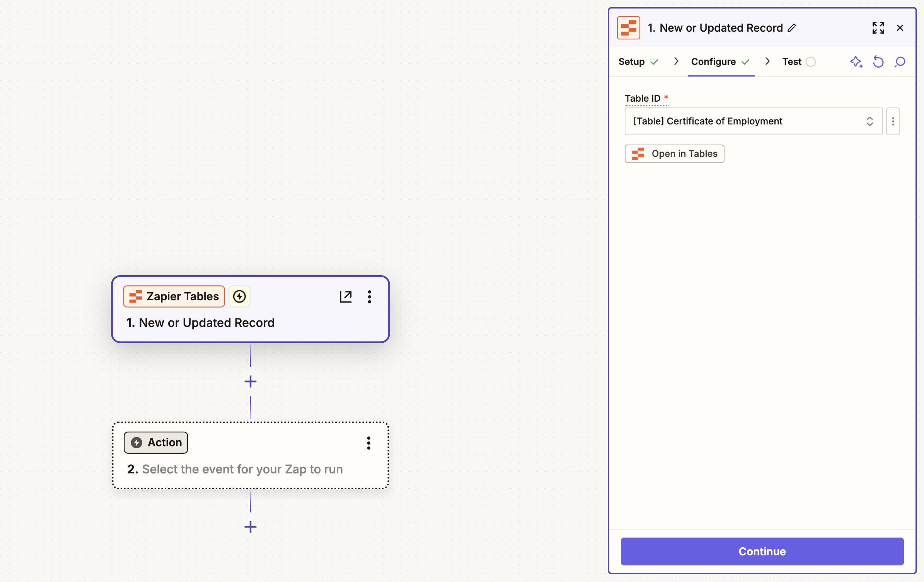Select the step 2 event placeholder text
924x582 pixels.
point(242,469)
